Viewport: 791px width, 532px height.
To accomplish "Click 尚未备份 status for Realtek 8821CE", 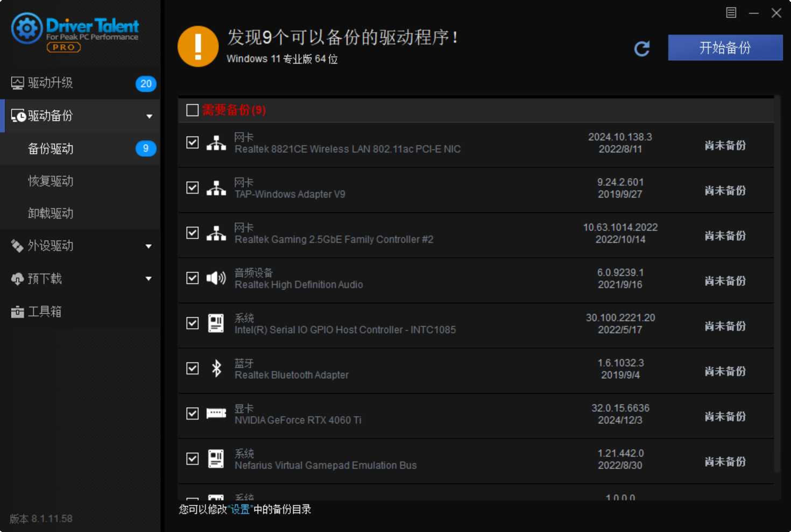I will click(725, 145).
